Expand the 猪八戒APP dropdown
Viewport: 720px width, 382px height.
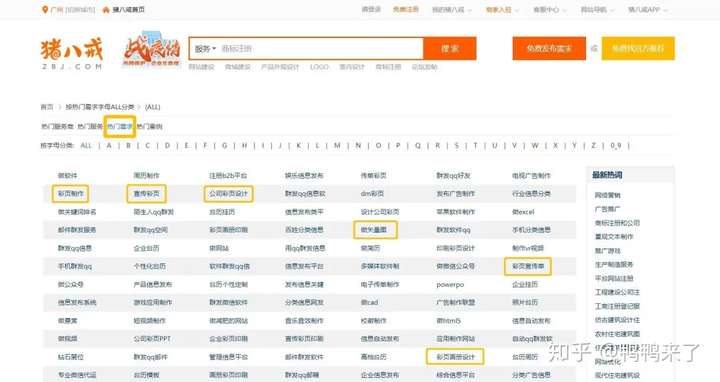tap(647, 10)
